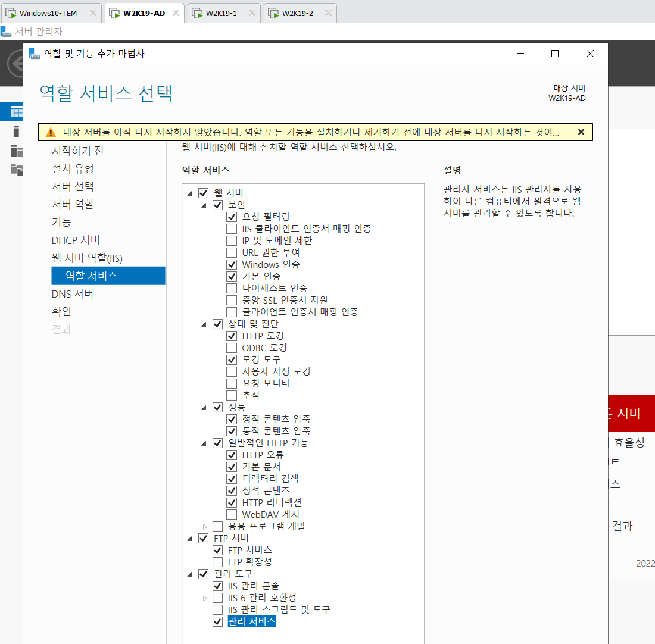Click the local server icon in sidebar
This screenshot has height=644, width=655.
[x=16, y=131]
